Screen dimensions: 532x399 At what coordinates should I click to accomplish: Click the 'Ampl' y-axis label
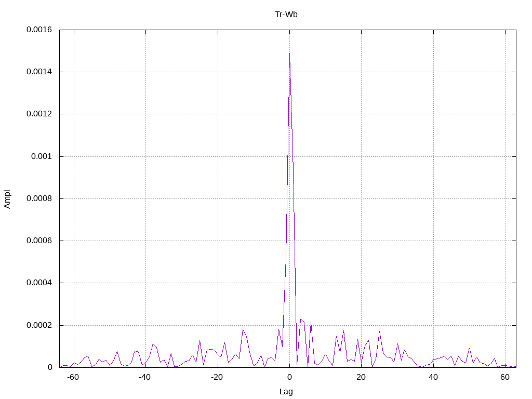tap(7, 199)
